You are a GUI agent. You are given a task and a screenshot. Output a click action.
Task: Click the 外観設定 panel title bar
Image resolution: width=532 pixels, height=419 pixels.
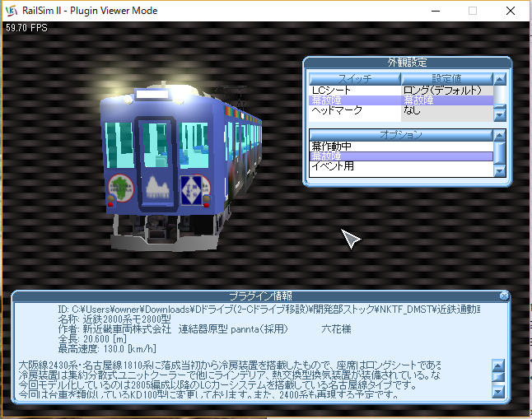tap(408, 62)
